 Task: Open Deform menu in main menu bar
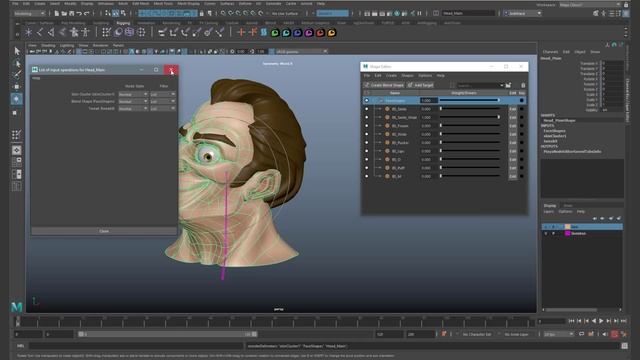(x=245, y=4)
